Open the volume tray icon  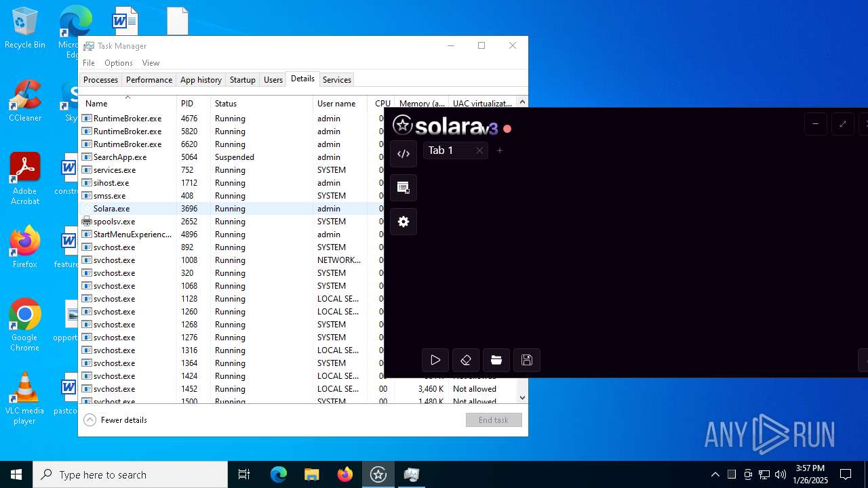tap(781, 474)
